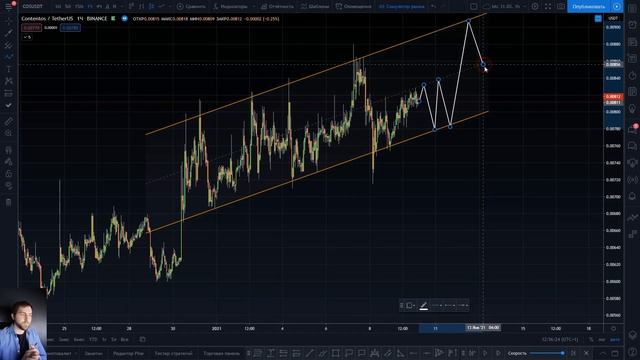640x360 pixels.
Task: Switch to the 4h interval
Action: [99, 6]
